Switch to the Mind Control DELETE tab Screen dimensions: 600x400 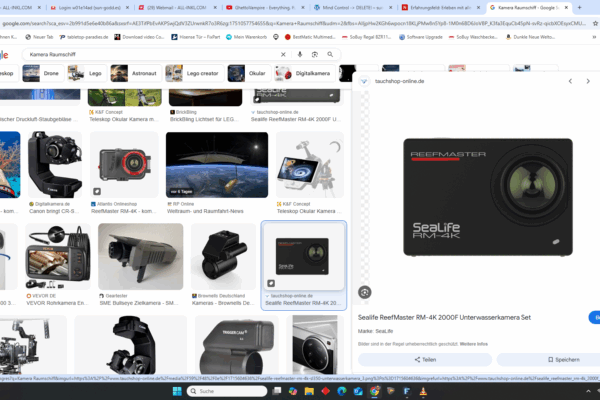350,7
